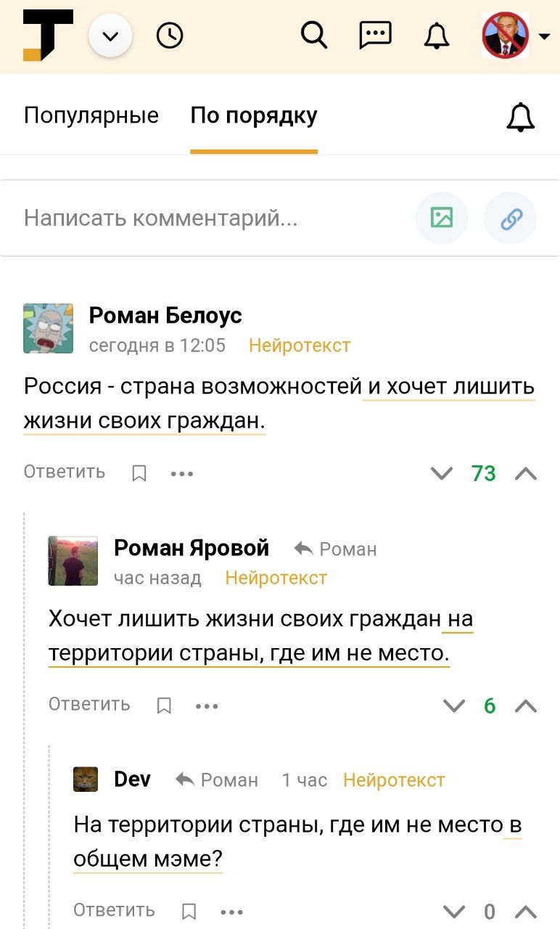Open the profile avatar dropdown menu
Screen dimensions: 560x929
[x=515, y=35]
